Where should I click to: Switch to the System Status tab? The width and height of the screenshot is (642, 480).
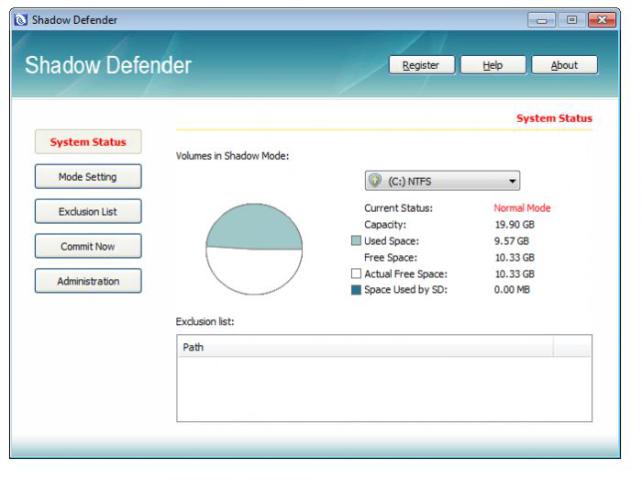88,142
